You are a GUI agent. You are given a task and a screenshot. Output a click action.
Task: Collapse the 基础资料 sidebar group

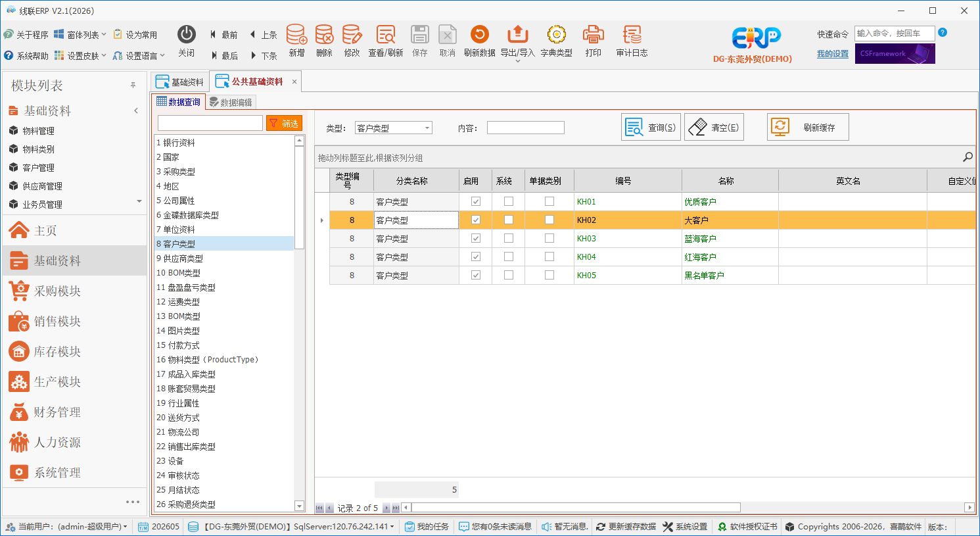coord(136,110)
